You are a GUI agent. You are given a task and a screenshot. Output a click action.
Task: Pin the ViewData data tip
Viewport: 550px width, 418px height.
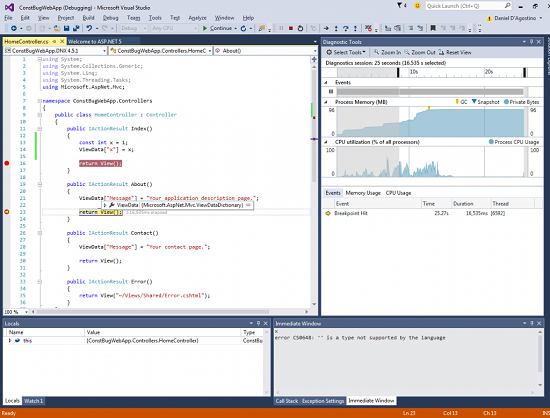point(248,205)
